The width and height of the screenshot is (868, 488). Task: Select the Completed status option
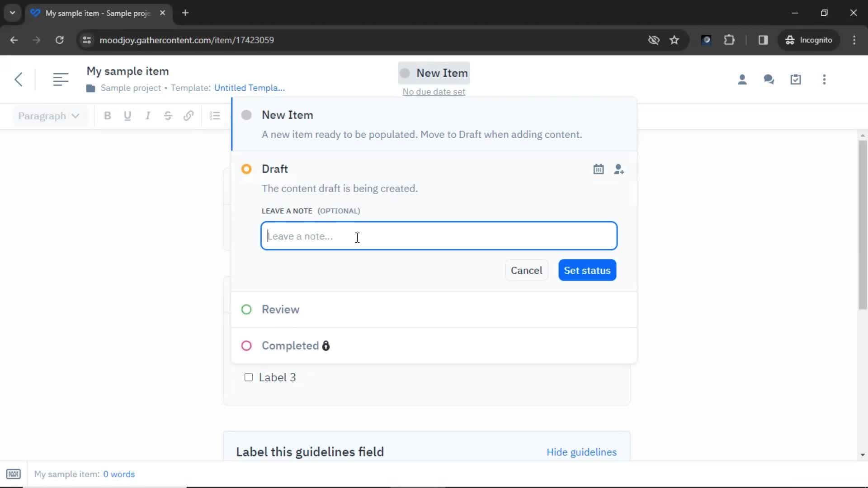434,346
